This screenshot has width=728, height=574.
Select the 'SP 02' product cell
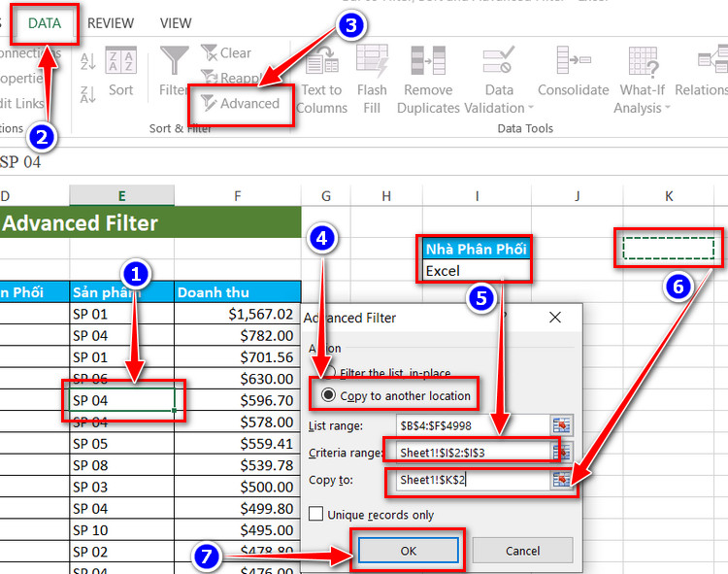[121, 552]
